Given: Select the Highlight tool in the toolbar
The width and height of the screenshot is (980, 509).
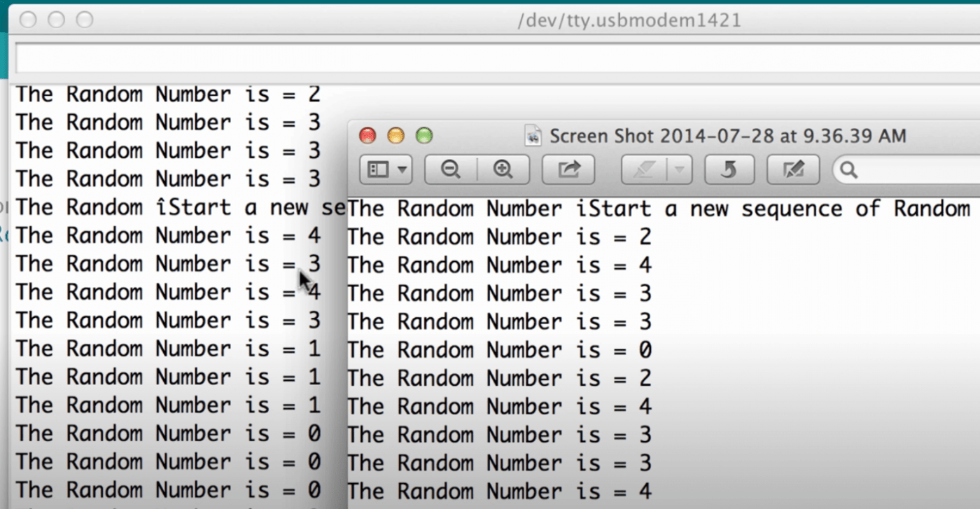Looking at the screenshot, I should coord(645,169).
